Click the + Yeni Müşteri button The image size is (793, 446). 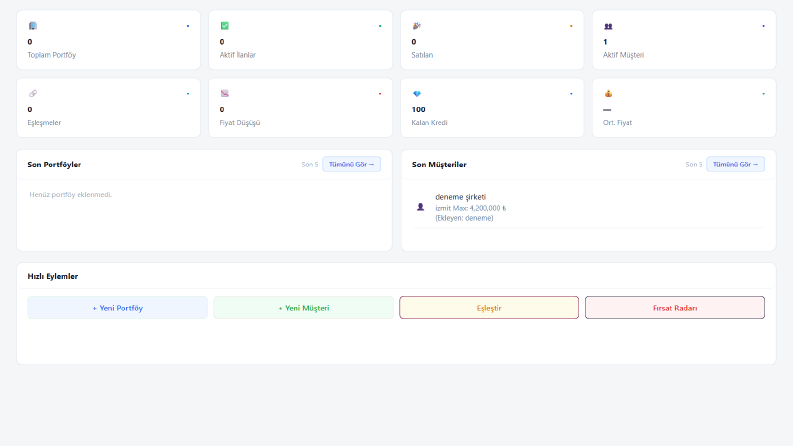[303, 307]
